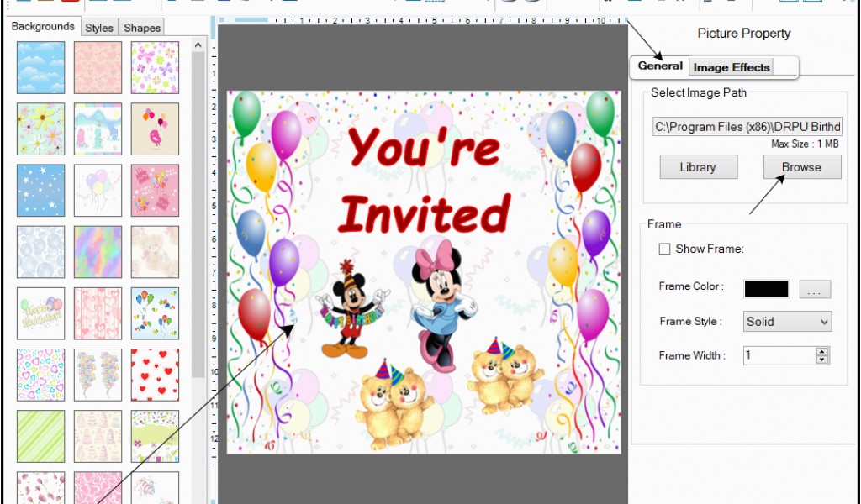Choose the pale pink hearts background

(98, 67)
